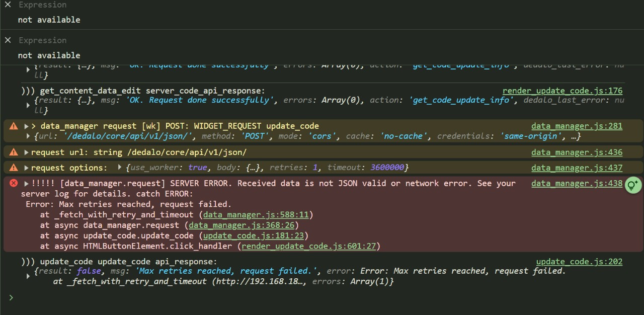The height and width of the screenshot is (315, 644).
Task: Open data_manager.js:588:11 stack trace link
Action: click(x=256, y=215)
